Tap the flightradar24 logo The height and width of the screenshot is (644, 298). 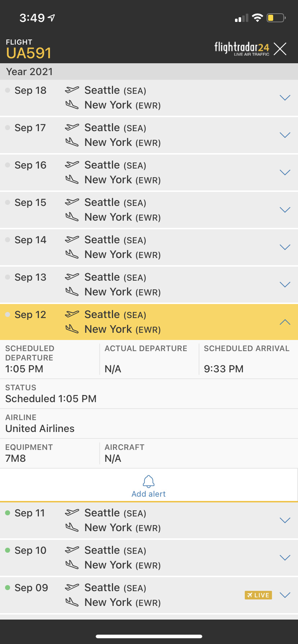(x=241, y=49)
